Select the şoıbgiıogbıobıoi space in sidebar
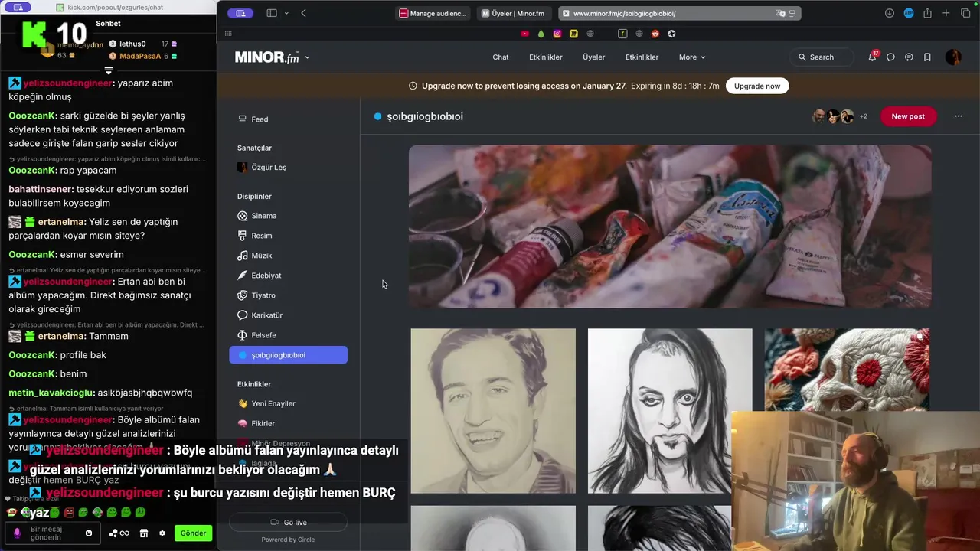This screenshot has height=551, width=980. point(288,355)
